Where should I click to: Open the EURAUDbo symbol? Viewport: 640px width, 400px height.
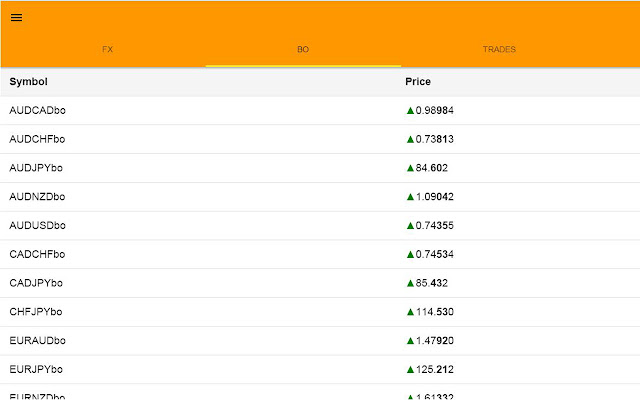pos(37,341)
